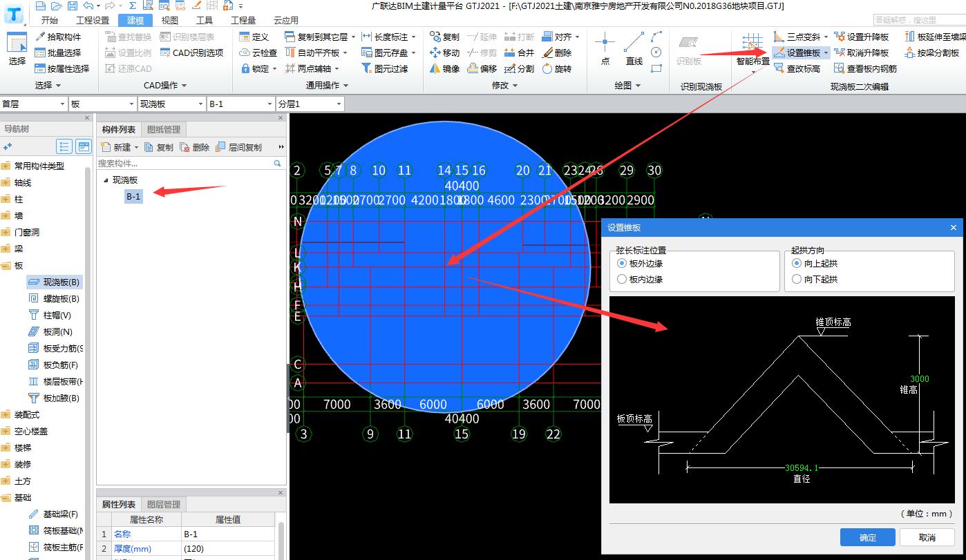Screen dimensions: 966x560
Task: Select the B-1 component in list
Action: tap(133, 197)
